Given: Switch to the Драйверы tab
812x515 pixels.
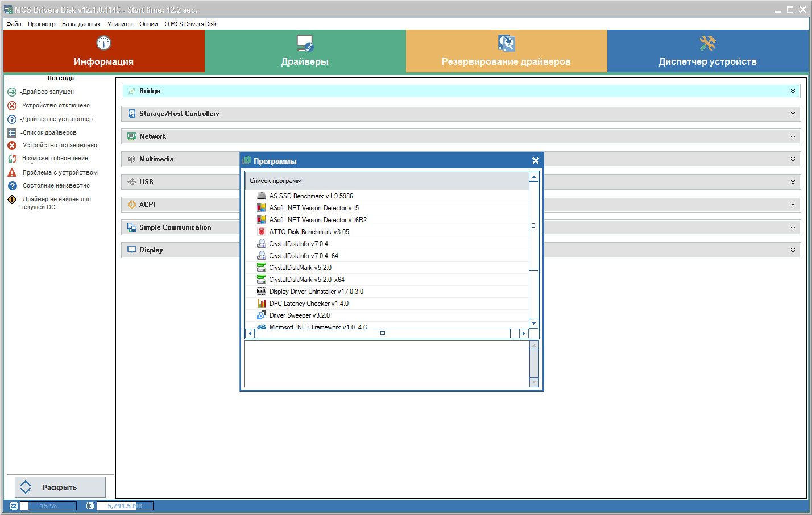Looking at the screenshot, I should tap(305, 51).
